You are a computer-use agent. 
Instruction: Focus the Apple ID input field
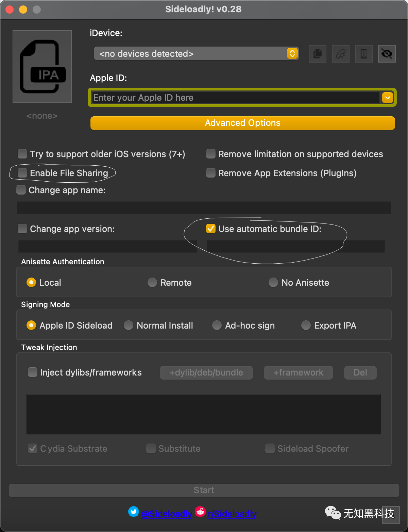[x=235, y=98]
